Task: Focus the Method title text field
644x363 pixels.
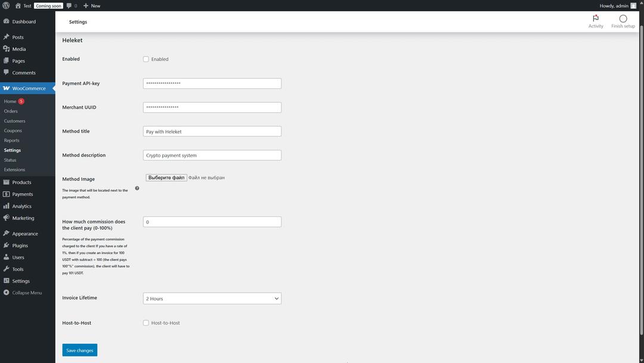Action: (x=212, y=131)
